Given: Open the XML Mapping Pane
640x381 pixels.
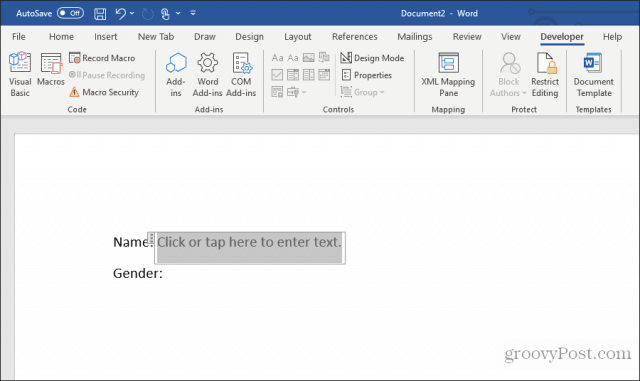Looking at the screenshot, I should [448, 75].
